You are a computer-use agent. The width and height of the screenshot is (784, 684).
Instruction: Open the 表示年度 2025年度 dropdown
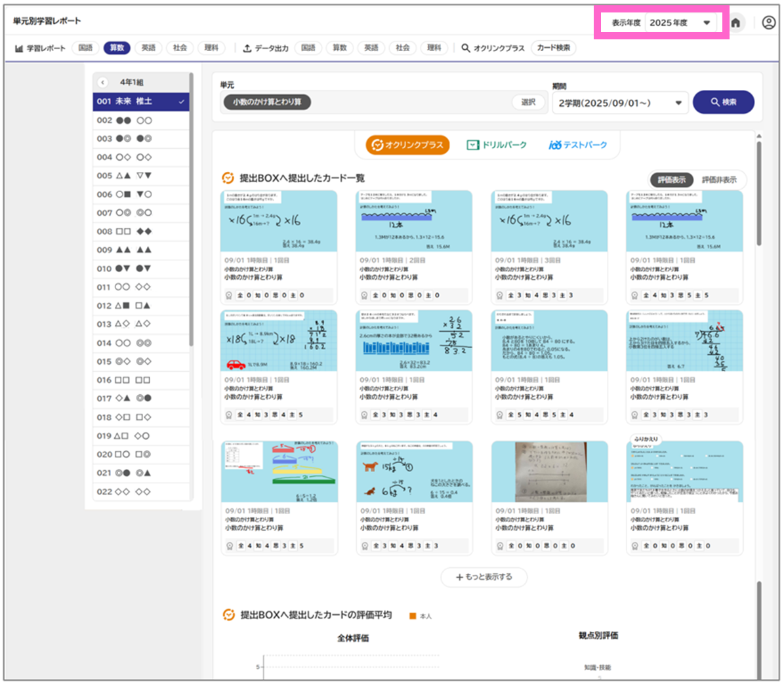680,23
